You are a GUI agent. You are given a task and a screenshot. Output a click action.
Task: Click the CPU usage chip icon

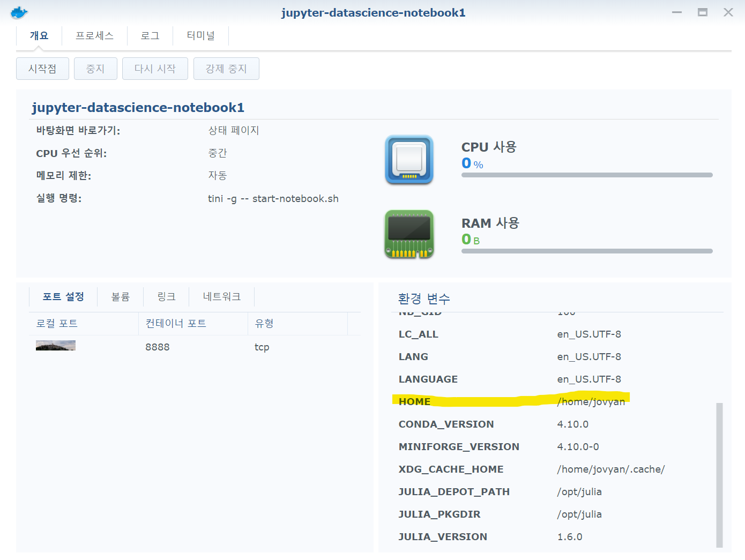pos(409,160)
